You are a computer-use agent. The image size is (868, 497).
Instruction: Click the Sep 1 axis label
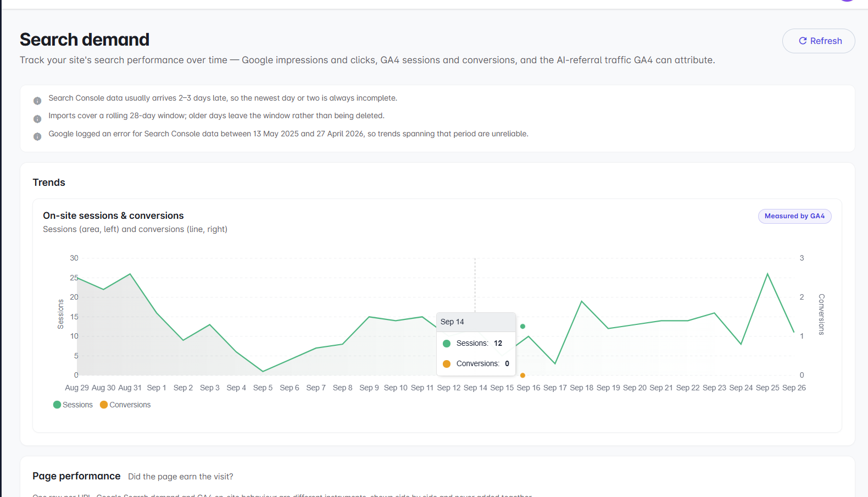click(157, 388)
